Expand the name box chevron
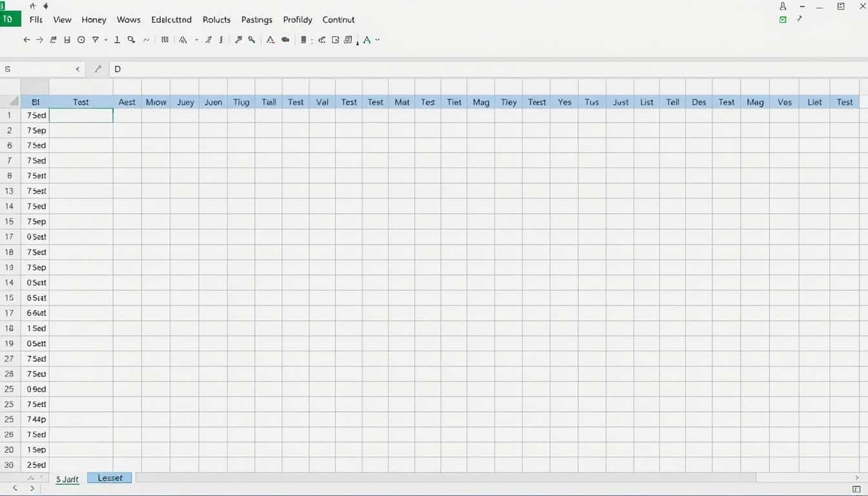The height and width of the screenshot is (496, 868). [x=77, y=68]
